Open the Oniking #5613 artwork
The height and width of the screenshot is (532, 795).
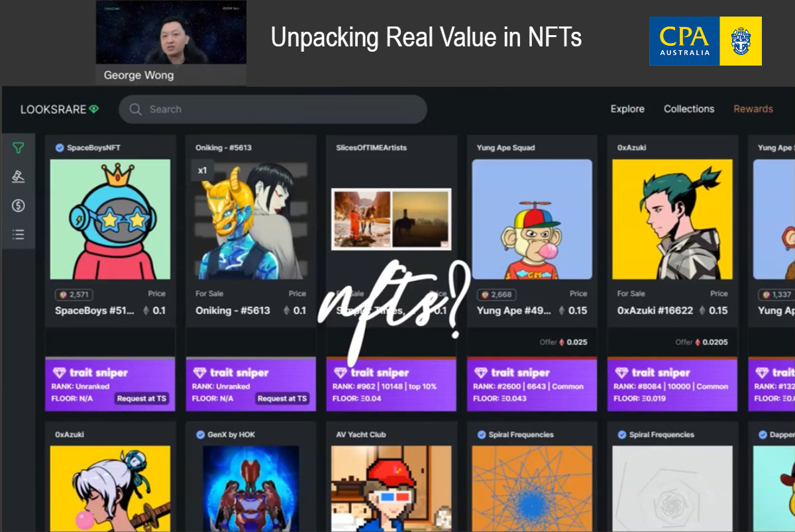pos(250,219)
